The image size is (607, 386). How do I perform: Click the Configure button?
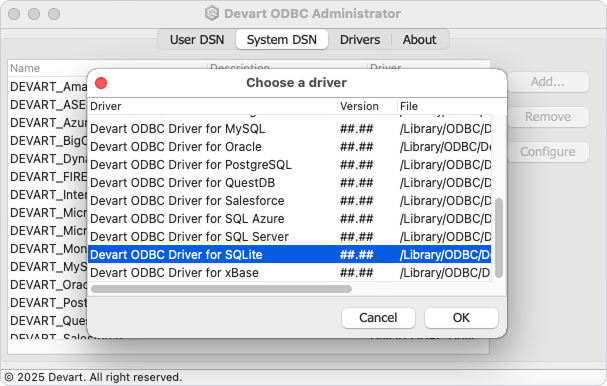(547, 152)
